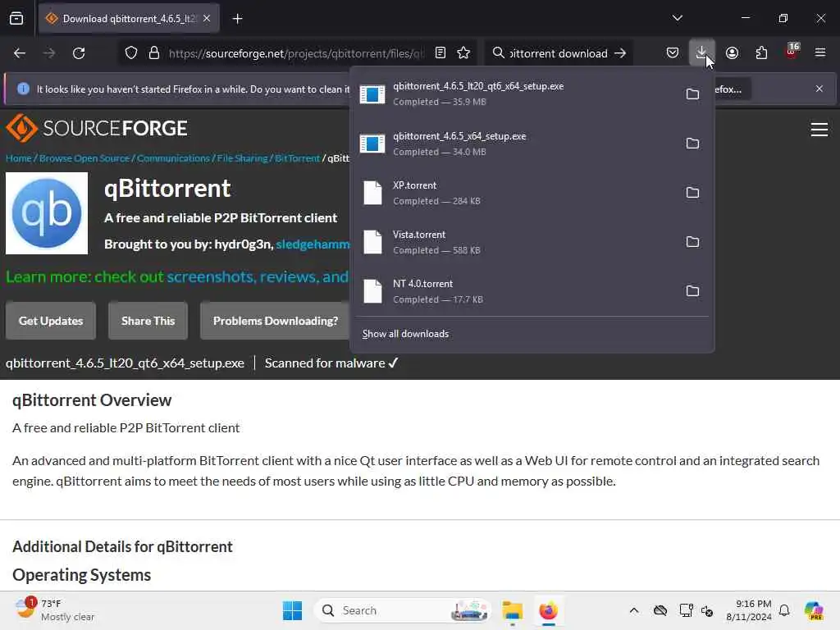This screenshot has width=840, height=630.
Task: Open the Windows Start menu
Action: 293,610
